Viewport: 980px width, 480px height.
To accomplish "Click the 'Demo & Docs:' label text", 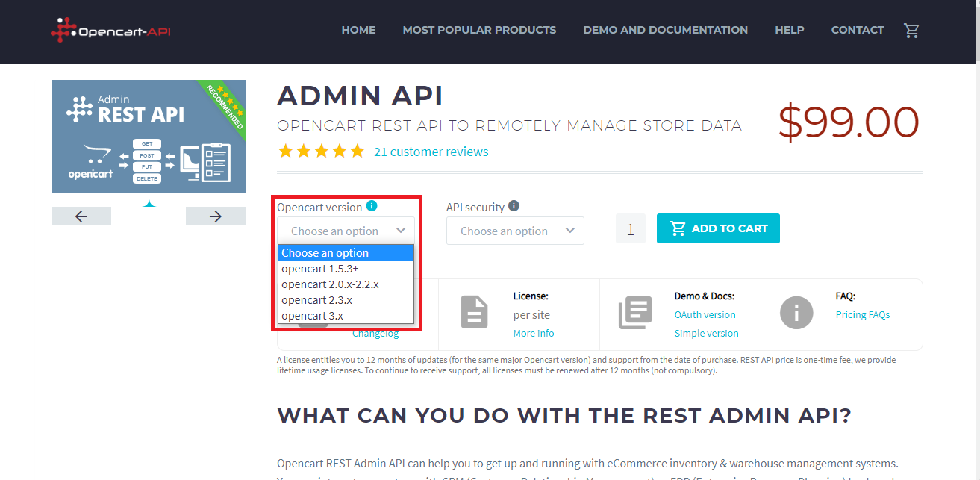I will (x=705, y=296).
